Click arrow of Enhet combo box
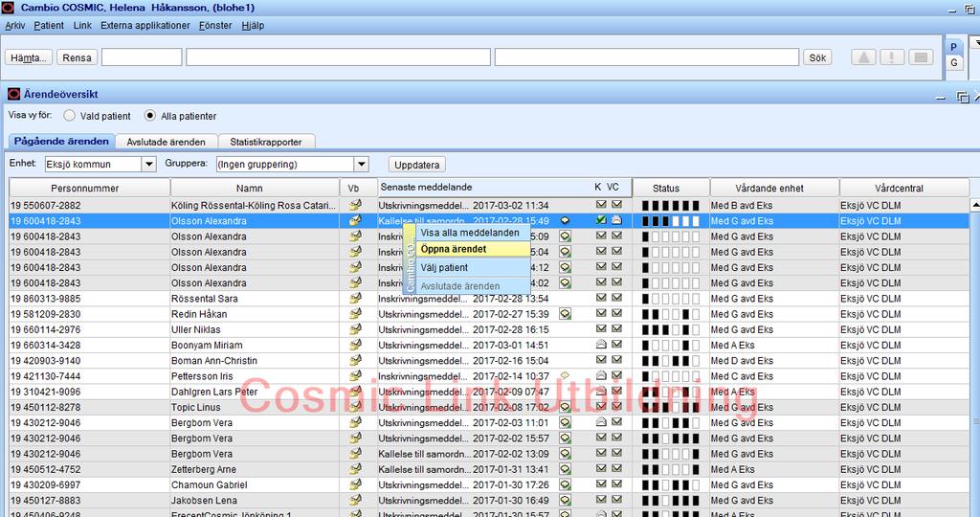Viewport: 980px width, 517px height. (x=148, y=165)
